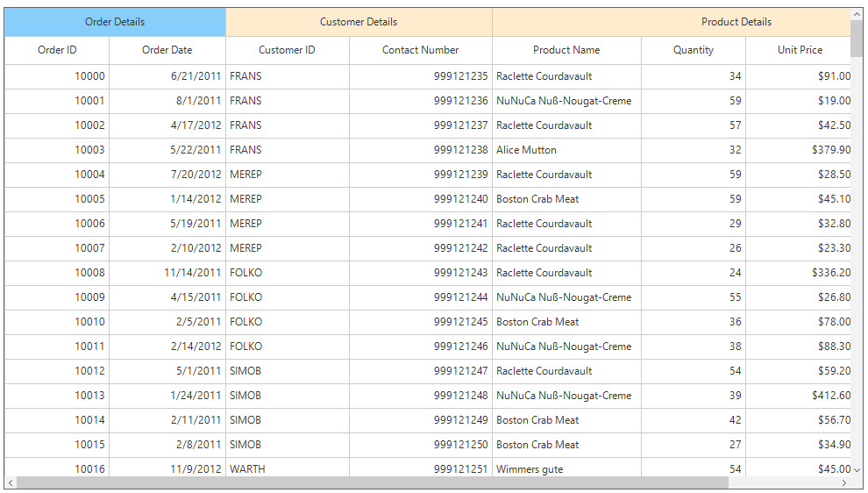Image resolution: width=868 pixels, height=493 pixels.
Task: Select FOLKO in the row of order 10009
Action: click(x=288, y=297)
